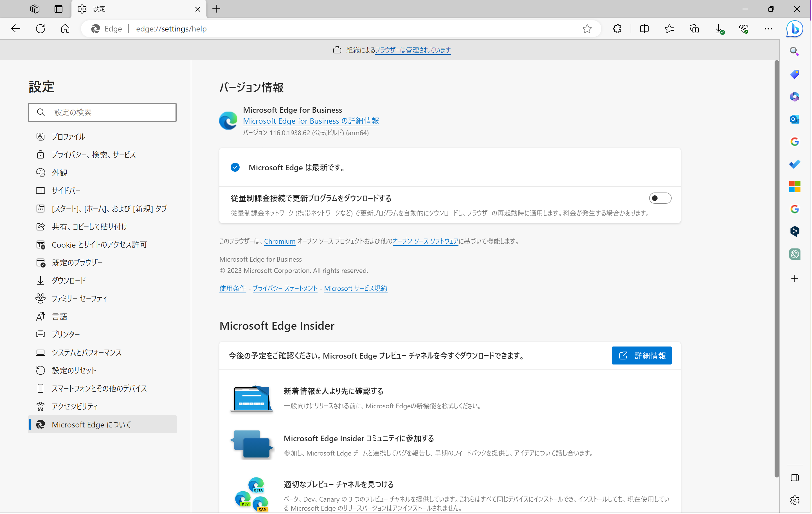This screenshot has height=514, width=812.
Task: Open the Extensions puzzle icon
Action: coord(617,29)
